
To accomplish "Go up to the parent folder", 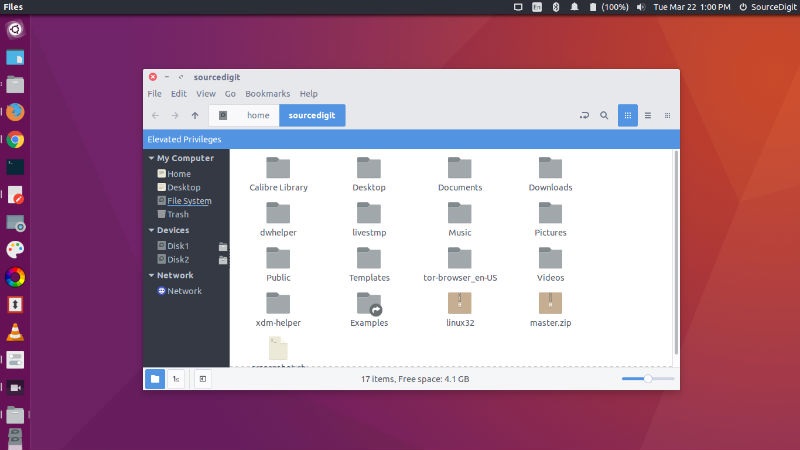I will (x=194, y=116).
